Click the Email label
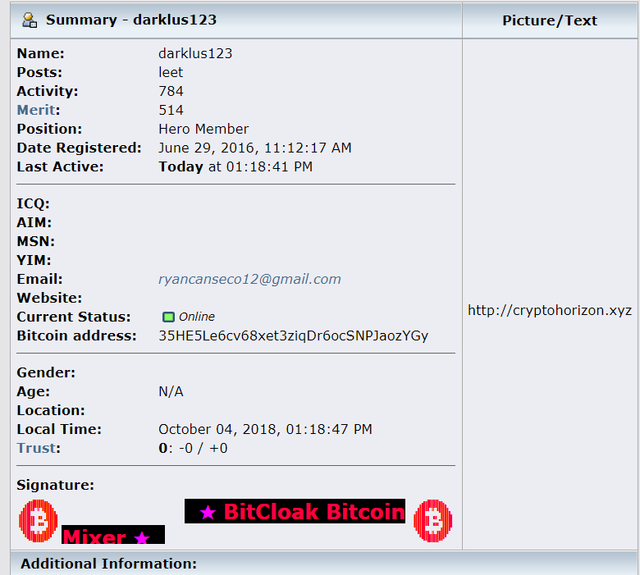This screenshot has height=575, width=640. (40, 280)
